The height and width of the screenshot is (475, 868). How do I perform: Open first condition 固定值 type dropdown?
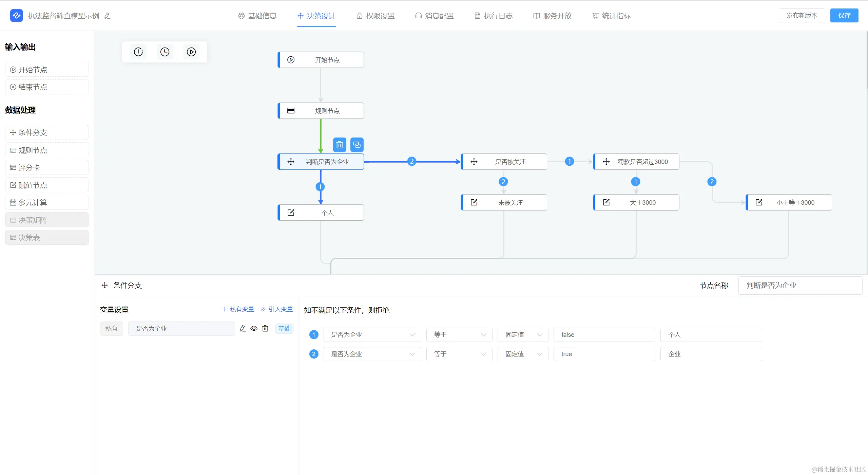click(522, 335)
